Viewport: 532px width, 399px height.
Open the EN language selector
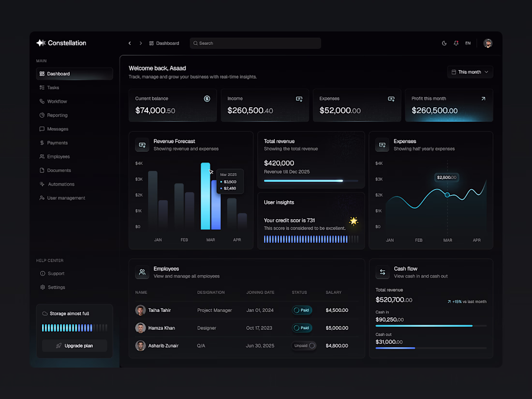pos(468,43)
